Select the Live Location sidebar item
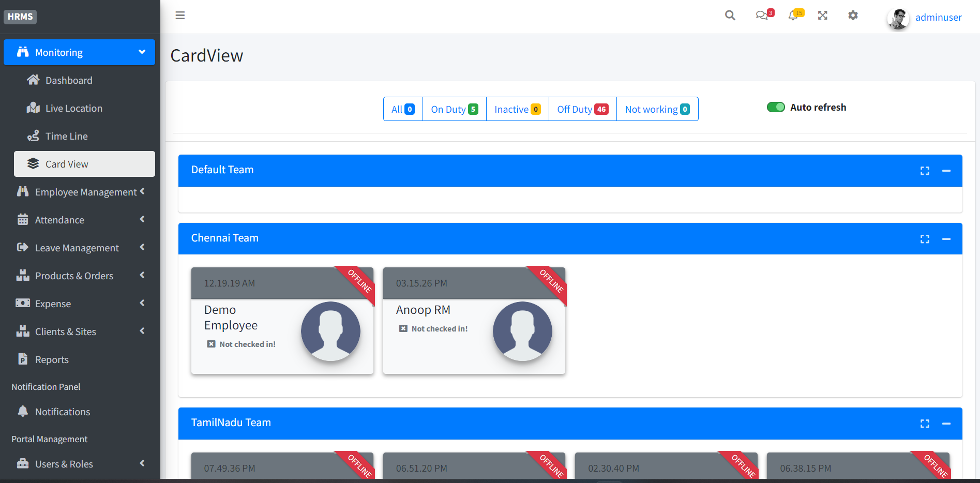 coord(74,108)
